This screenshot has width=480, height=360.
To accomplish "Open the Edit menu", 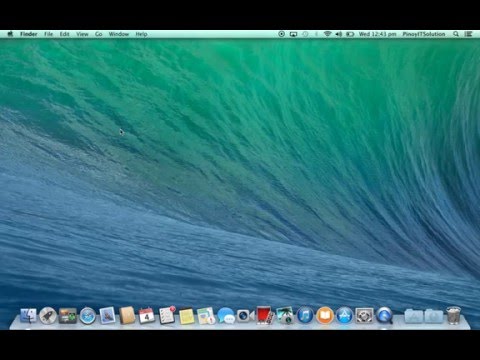I will 65,34.
